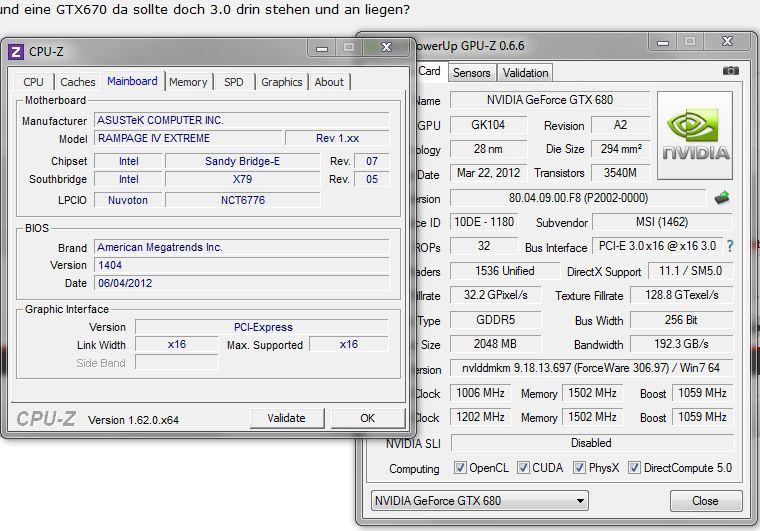Click the Validate button in CPU-Z
760x531 pixels.
pyautogui.click(x=286, y=418)
